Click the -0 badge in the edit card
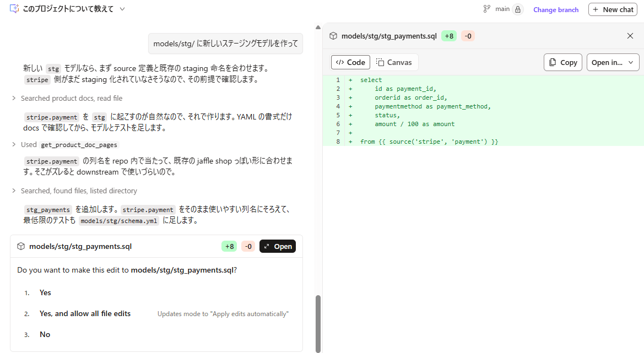 pyautogui.click(x=248, y=246)
